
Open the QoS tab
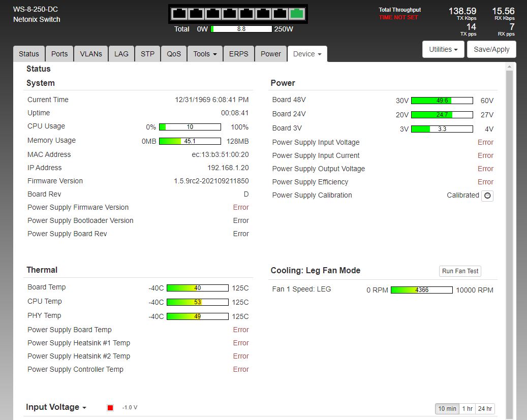click(x=174, y=54)
